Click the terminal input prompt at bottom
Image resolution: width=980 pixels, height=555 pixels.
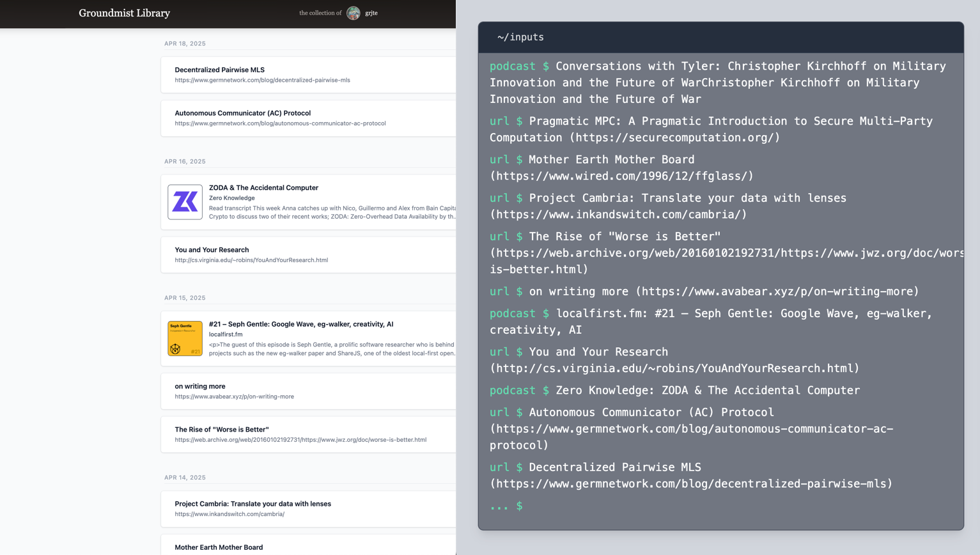575,506
